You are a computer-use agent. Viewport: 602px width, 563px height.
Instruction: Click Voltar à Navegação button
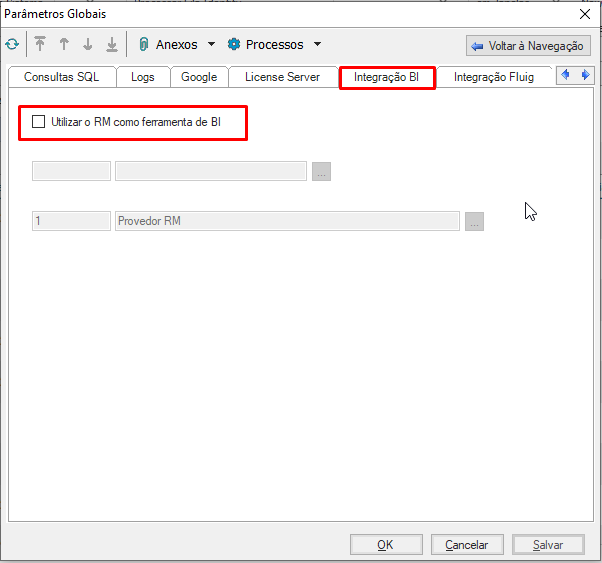[x=528, y=46]
